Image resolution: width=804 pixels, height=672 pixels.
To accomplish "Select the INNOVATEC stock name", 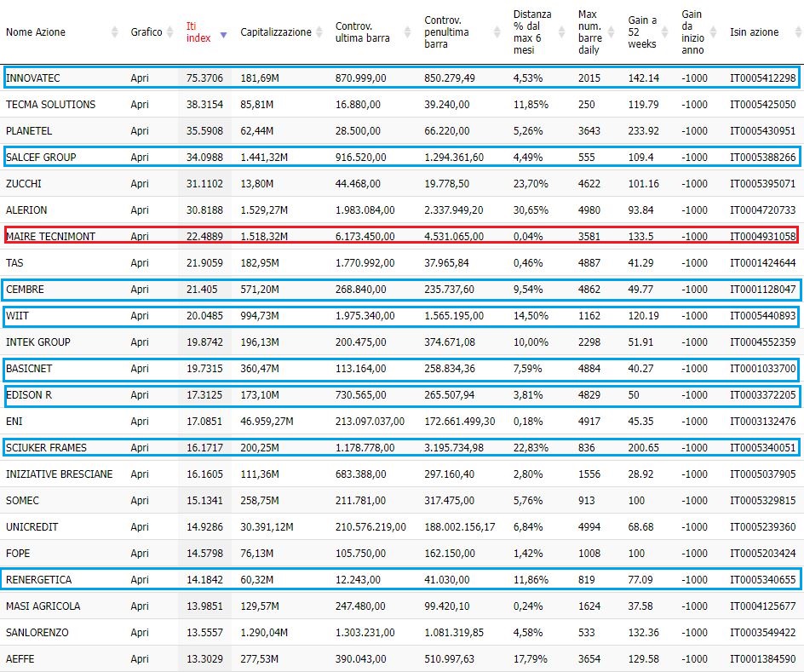I will pos(33,78).
